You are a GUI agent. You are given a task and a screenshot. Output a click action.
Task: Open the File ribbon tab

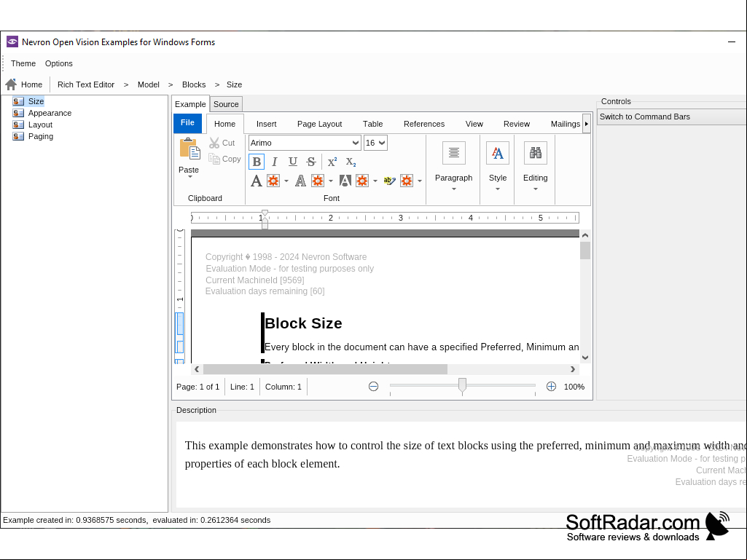pyautogui.click(x=188, y=123)
